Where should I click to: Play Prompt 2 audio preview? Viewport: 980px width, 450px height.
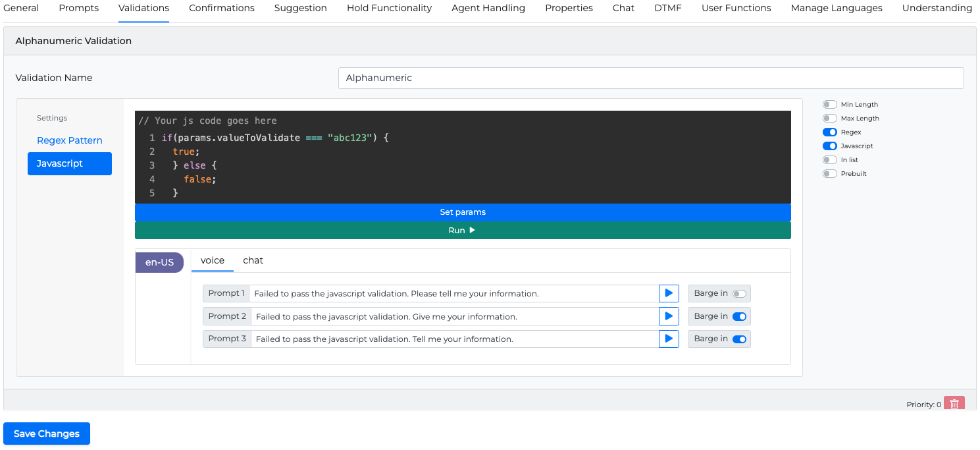point(669,316)
